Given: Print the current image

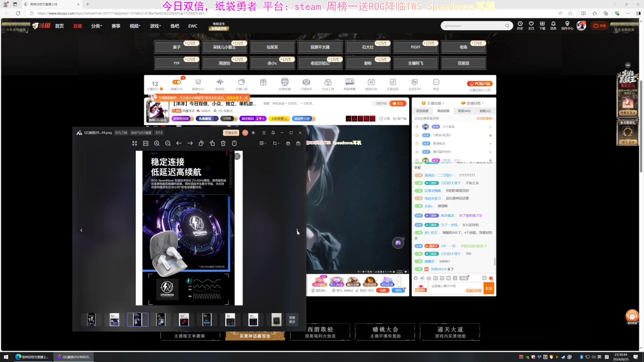Looking at the screenshot, I should click(x=288, y=143).
